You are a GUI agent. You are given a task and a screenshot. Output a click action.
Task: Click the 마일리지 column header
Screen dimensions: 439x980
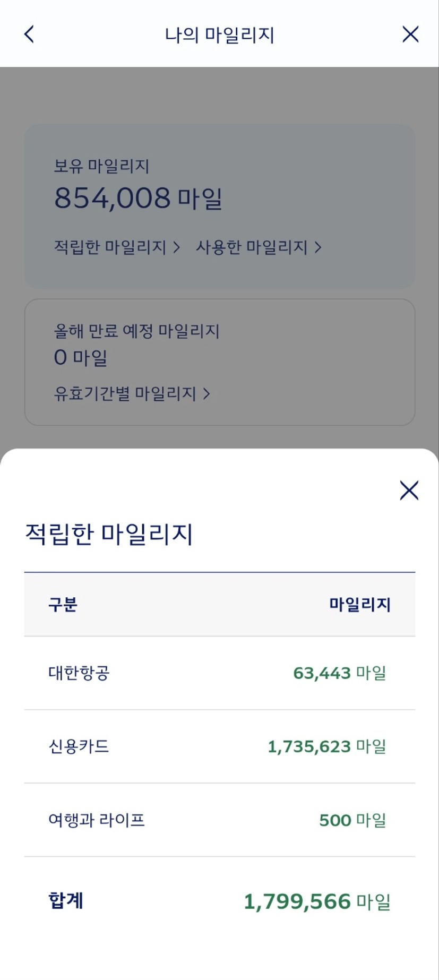pos(360,605)
